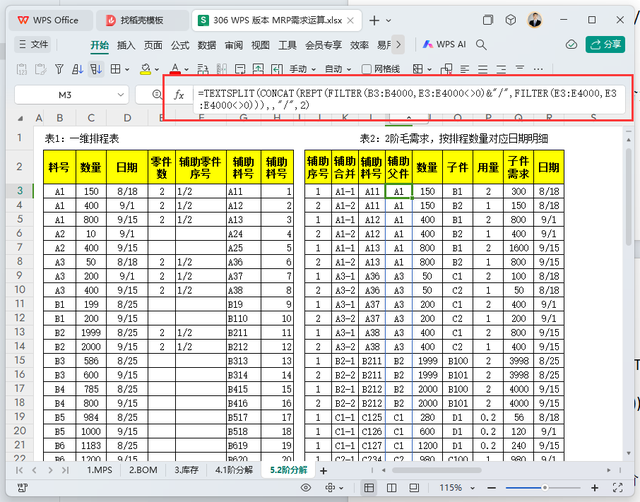Click the align right icon

click(x=501, y=69)
